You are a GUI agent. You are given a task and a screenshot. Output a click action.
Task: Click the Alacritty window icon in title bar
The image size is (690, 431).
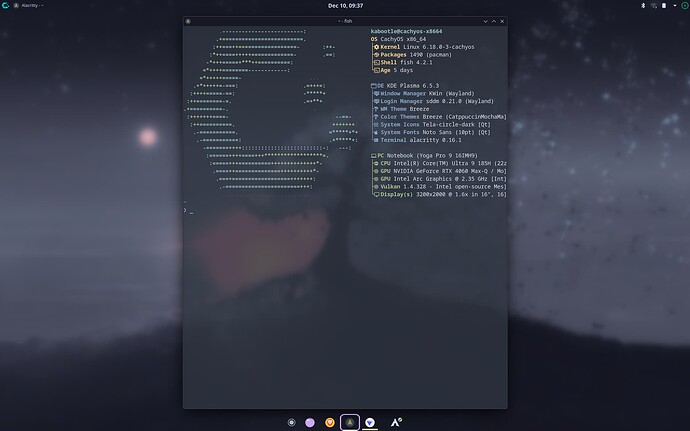(x=188, y=21)
